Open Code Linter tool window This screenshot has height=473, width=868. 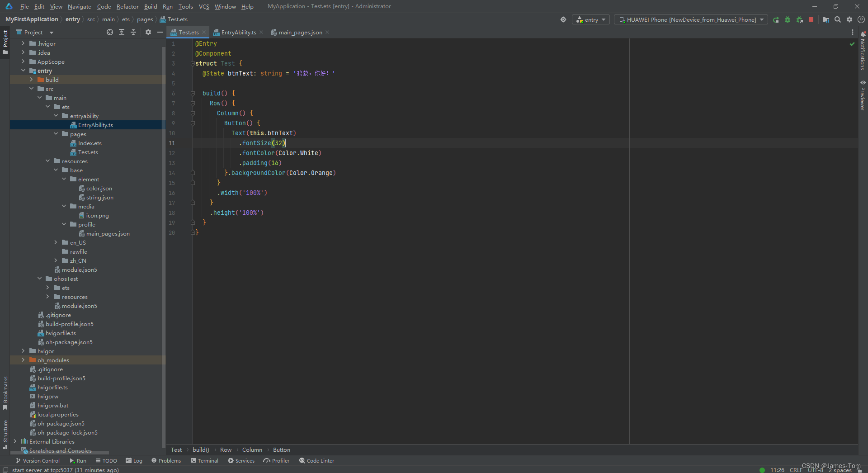tap(316, 461)
